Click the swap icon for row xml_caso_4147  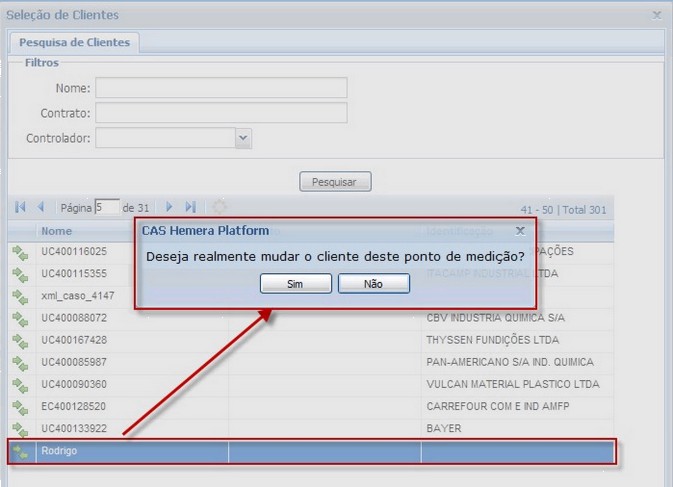(x=20, y=298)
